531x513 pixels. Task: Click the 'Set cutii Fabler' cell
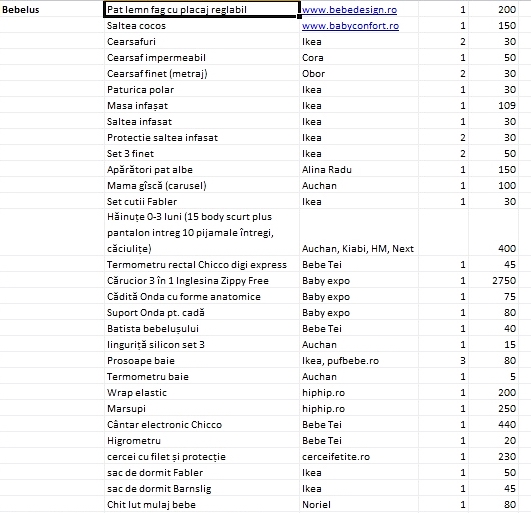point(202,201)
